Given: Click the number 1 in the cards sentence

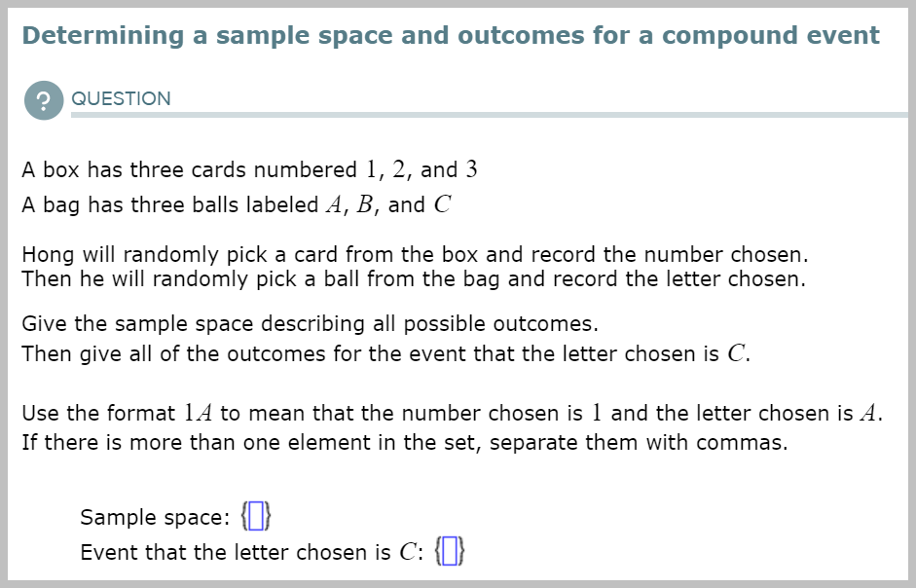Looking at the screenshot, I should tap(372, 169).
